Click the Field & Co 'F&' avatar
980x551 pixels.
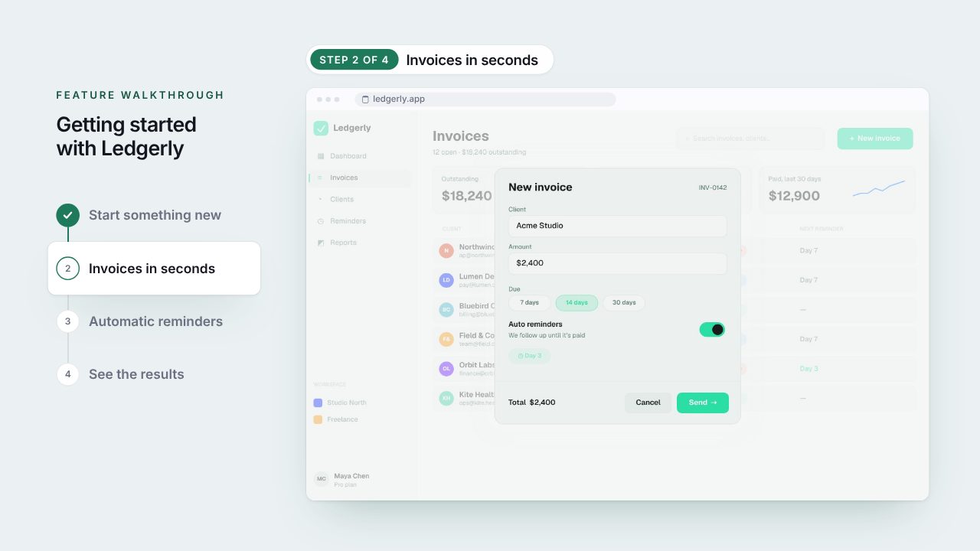pos(446,339)
